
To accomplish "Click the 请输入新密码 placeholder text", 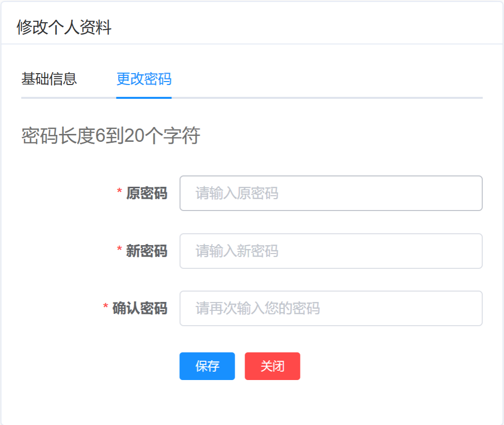I will pos(237,251).
